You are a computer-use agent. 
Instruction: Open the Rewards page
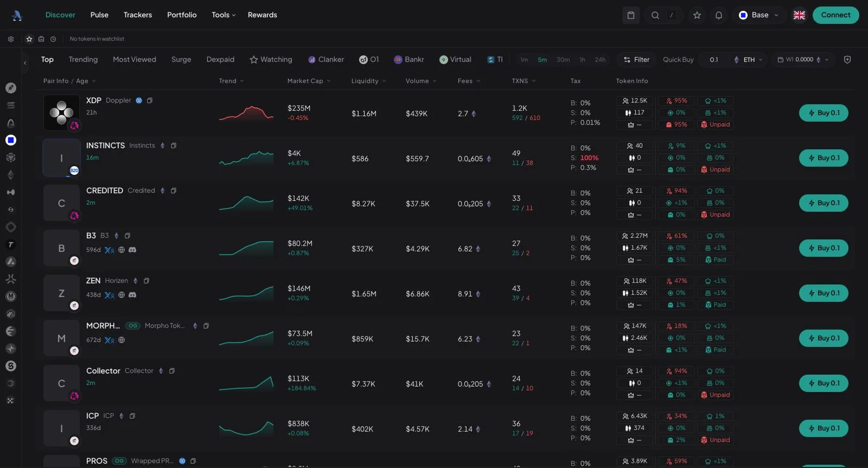coord(263,15)
